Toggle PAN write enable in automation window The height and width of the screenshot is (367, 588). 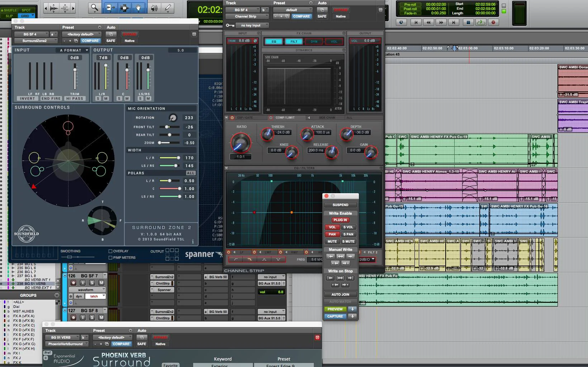point(332,234)
